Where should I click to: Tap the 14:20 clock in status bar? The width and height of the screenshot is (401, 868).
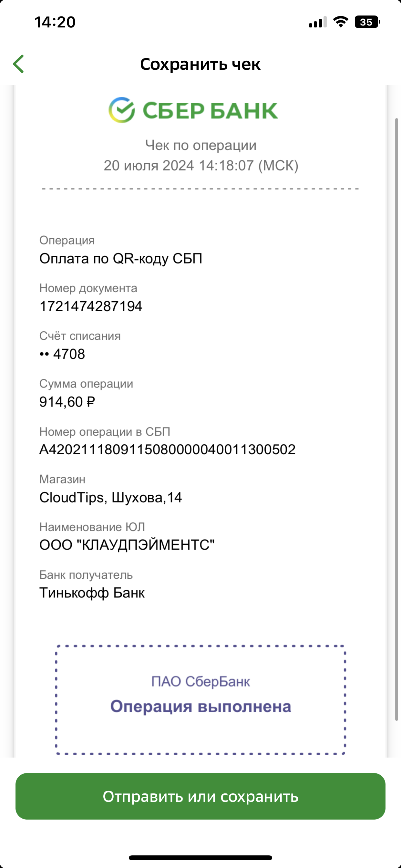(55, 22)
